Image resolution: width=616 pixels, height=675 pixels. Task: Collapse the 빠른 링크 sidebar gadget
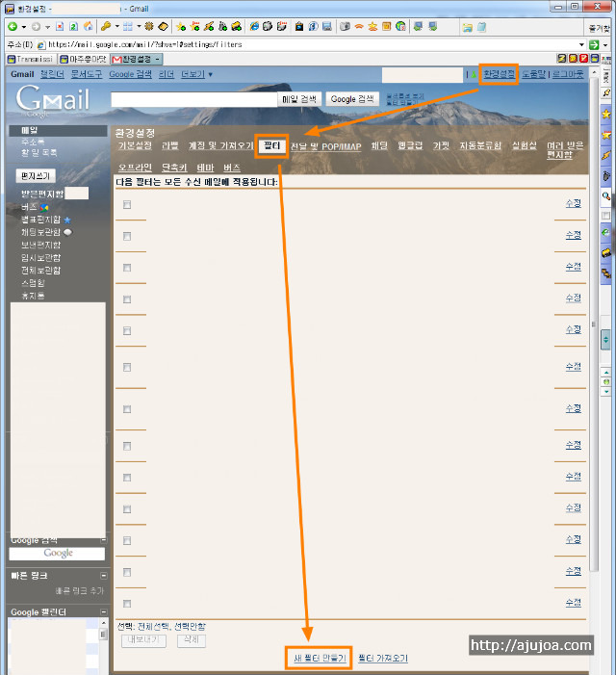[103, 576]
